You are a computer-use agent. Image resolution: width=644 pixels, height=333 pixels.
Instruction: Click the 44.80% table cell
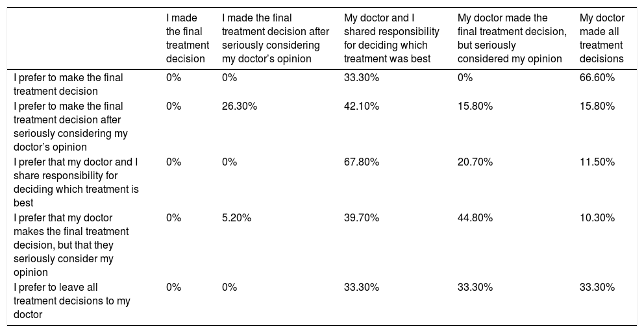(475, 217)
